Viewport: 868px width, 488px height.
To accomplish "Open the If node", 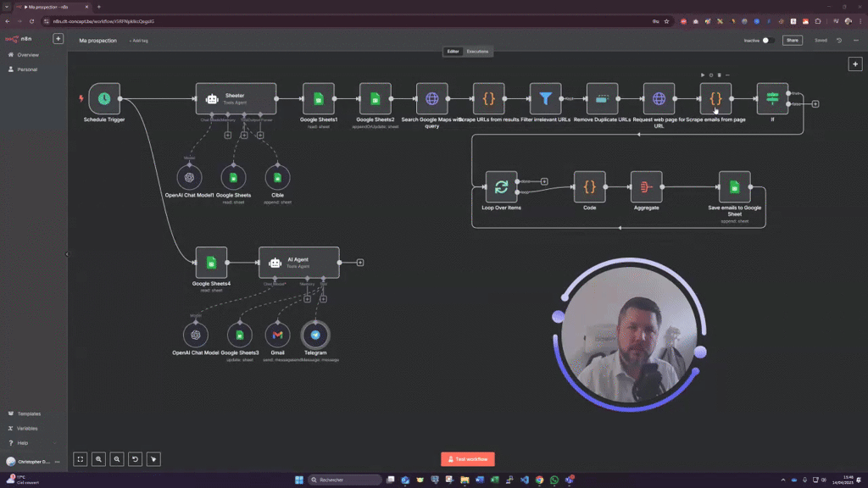I will pos(772,98).
